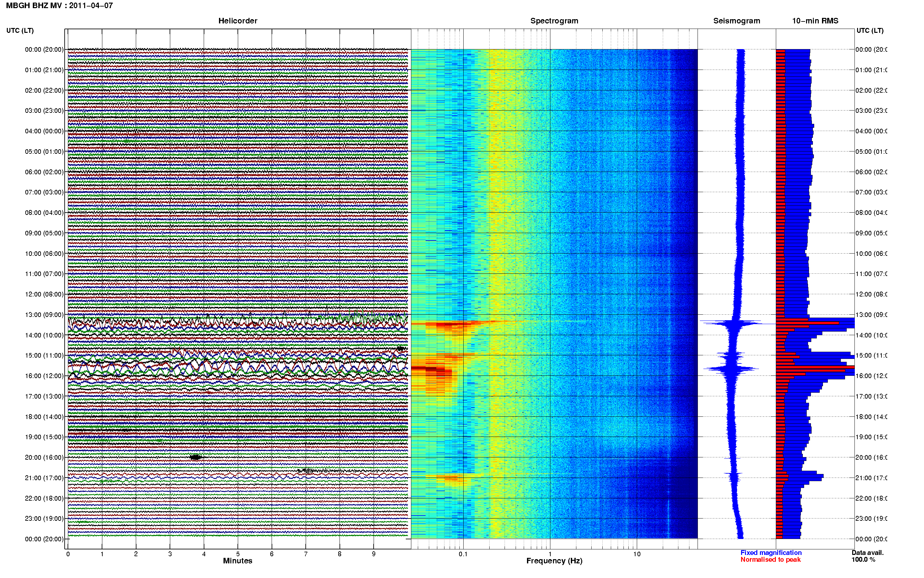Select the '0.1' frequency tick label
The width and height of the screenshot is (924, 578).
point(463,554)
